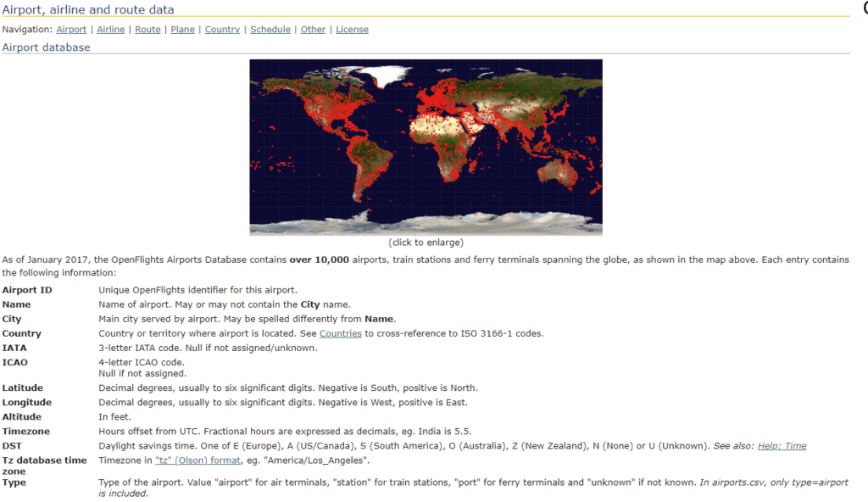Viewport: 868px width, 502px height.
Task: Open the "Airport, airline and route data" heading
Action: point(88,9)
